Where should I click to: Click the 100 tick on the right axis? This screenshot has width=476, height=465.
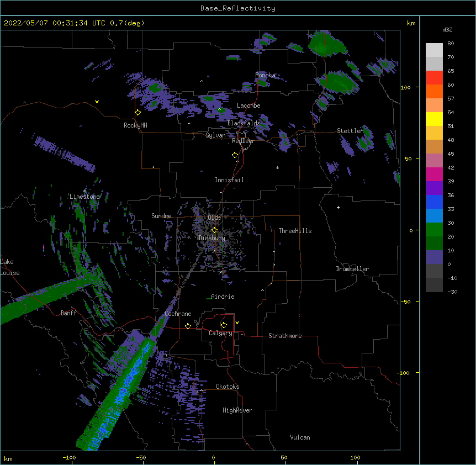click(x=405, y=87)
